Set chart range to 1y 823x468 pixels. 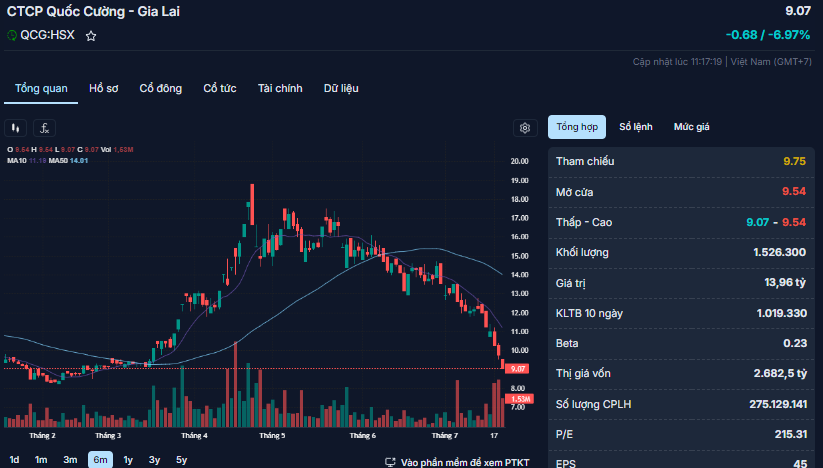[x=128, y=460]
